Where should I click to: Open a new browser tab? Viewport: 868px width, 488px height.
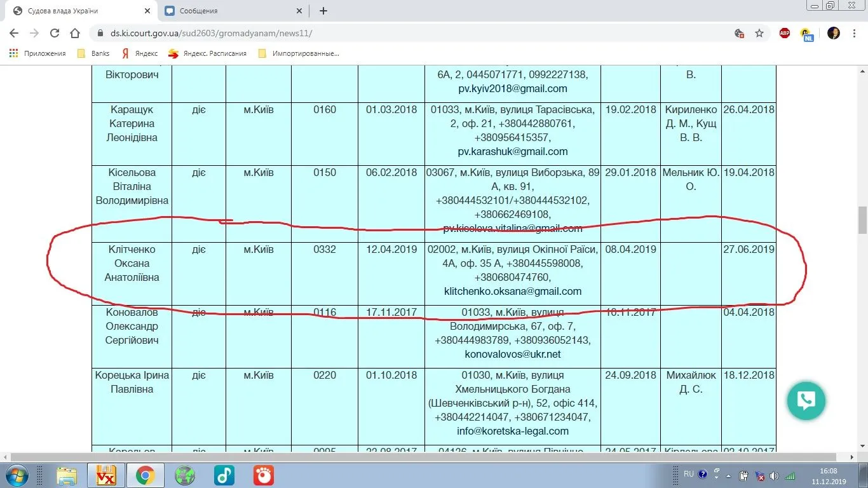[x=323, y=11]
